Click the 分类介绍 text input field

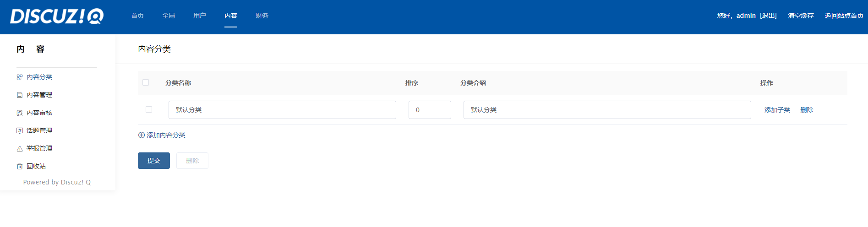[607, 110]
